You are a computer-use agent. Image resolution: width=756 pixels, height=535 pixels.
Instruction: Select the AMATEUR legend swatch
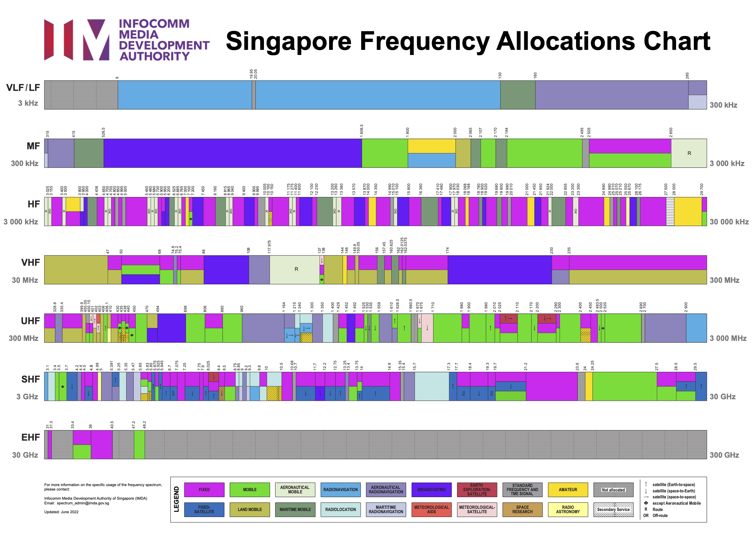[567, 490]
